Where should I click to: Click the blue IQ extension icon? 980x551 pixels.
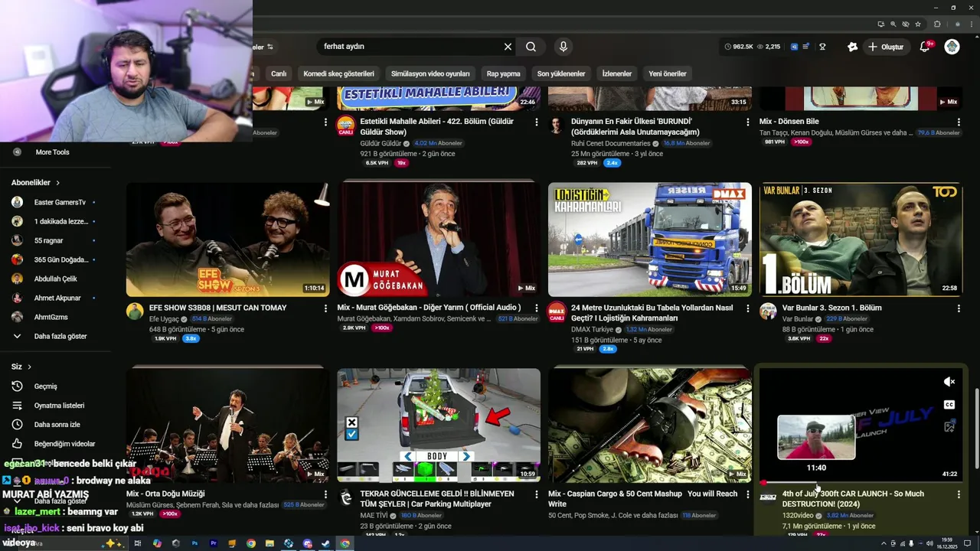pos(794,47)
